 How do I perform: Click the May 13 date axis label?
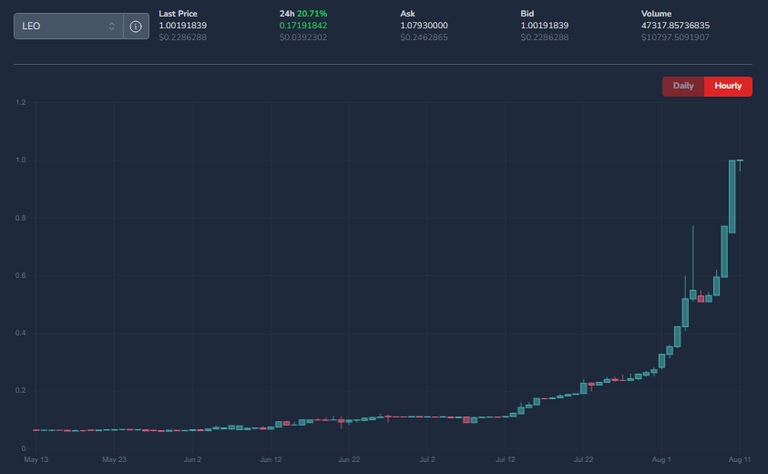tap(36, 459)
